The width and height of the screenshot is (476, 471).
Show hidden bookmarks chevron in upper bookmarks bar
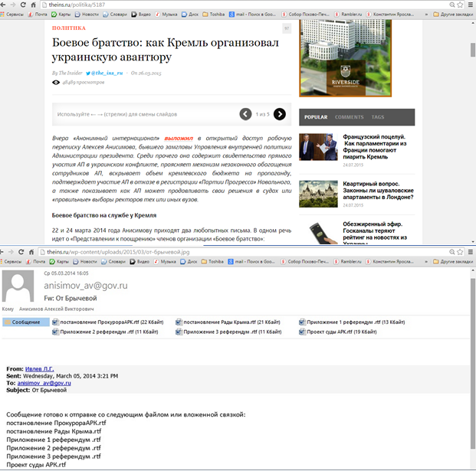[426, 15]
